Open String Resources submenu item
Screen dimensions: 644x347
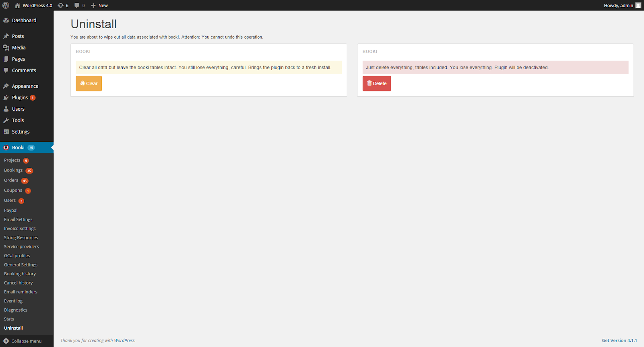click(21, 238)
